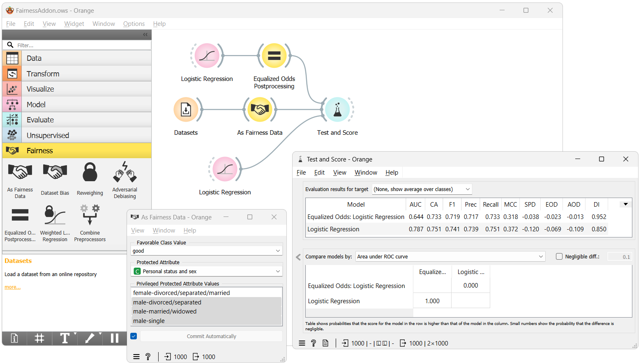This screenshot has height=364, width=641.
Task: Open the Compare models by dropdown
Action: (450, 256)
